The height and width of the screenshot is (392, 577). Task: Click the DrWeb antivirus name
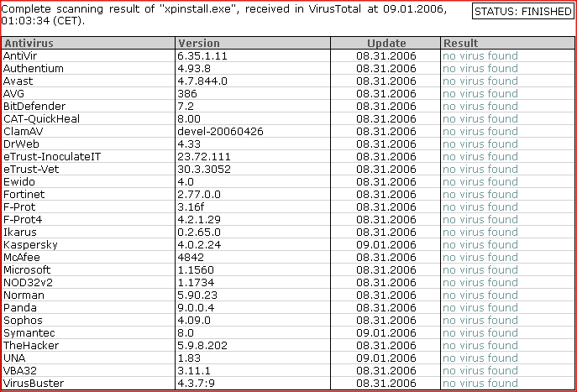21,144
